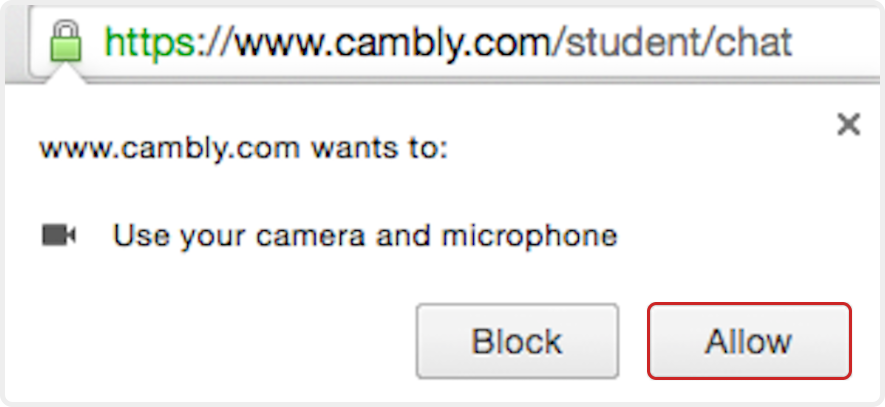This screenshot has height=407, width=885.
Task: Click the "www.cambly.com wants to:" heading
Action: click(x=243, y=150)
